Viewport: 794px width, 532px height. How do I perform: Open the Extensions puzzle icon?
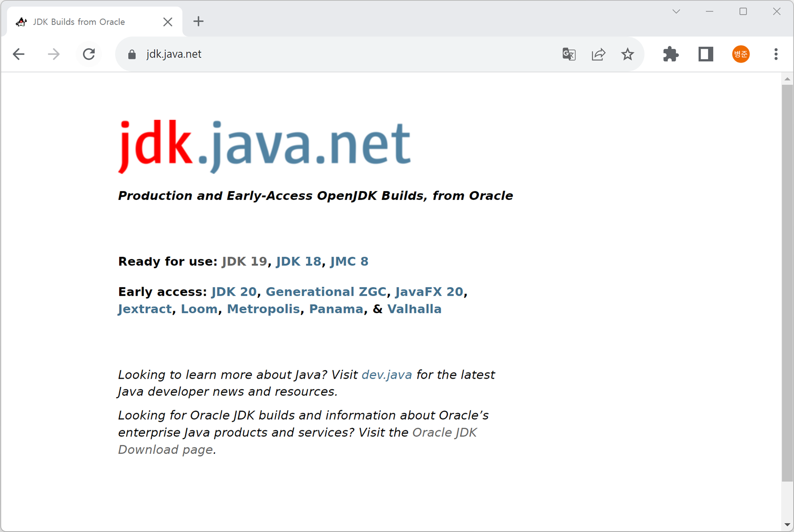click(671, 54)
